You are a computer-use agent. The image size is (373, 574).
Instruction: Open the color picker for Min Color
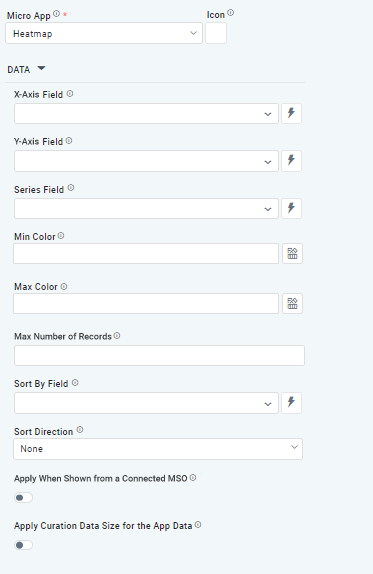(292, 253)
